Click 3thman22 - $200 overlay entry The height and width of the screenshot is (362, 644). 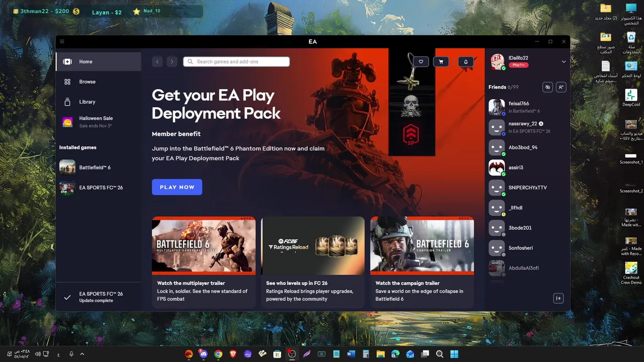[46, 11]
